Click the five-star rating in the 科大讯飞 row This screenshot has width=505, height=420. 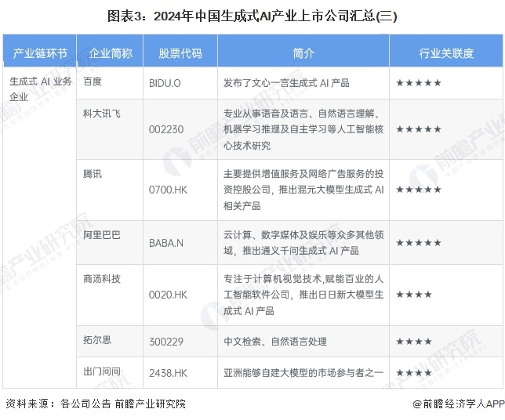419,129
